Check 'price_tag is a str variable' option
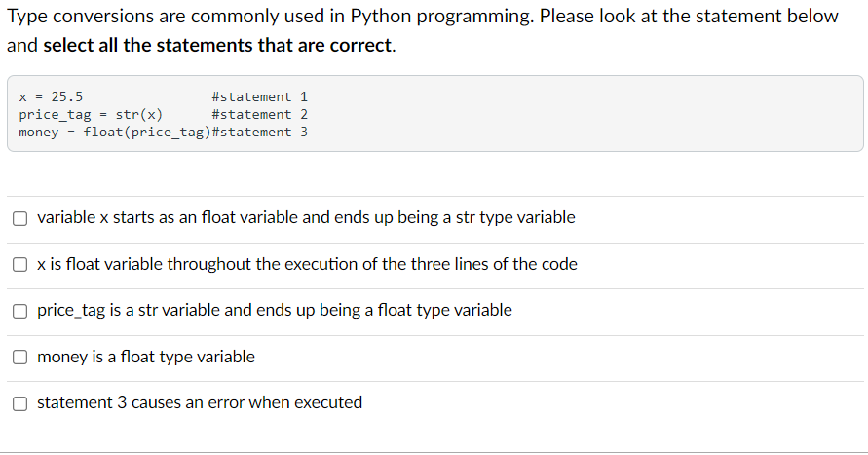The height and width of the screenshot is (455, 868). pyautogui.click(x=19, y=311)
